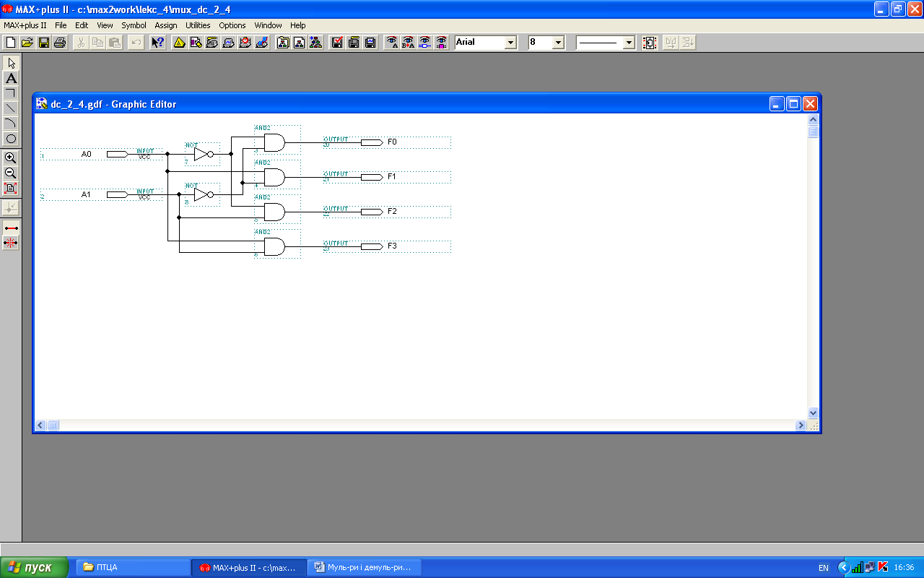The width and height of the screenshot is (924, 578).
Task: Click the Zoom Out magnifier tool
Action: point(11,173)
